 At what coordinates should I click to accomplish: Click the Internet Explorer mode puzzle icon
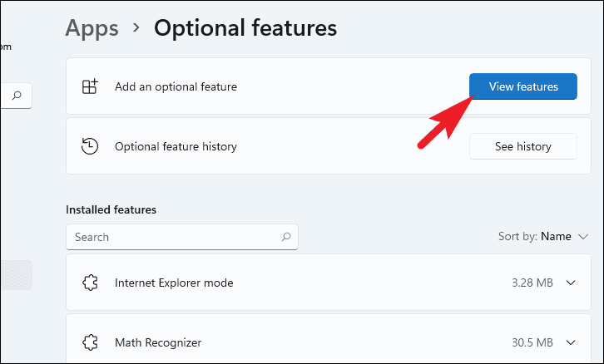[x=90, y=283]
